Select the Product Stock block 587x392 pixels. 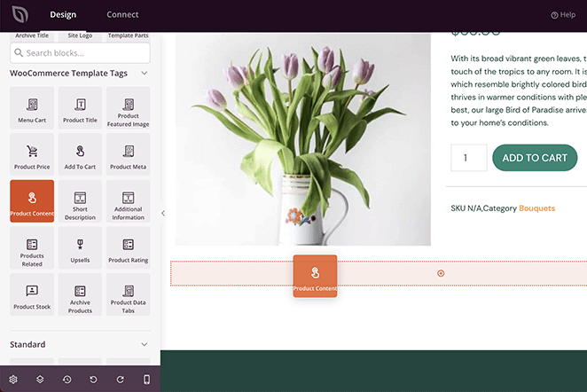click(32, 294)
